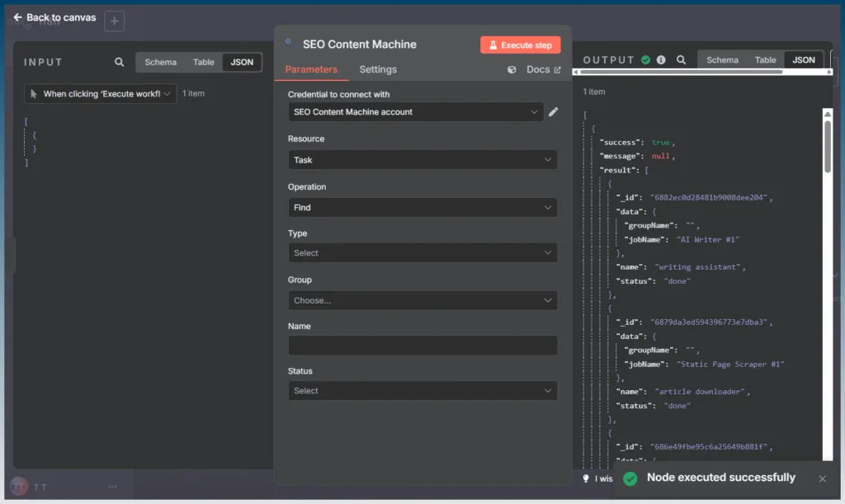Go back to canvas
This screenshot has height=504, width=845.
coord(54,17)
